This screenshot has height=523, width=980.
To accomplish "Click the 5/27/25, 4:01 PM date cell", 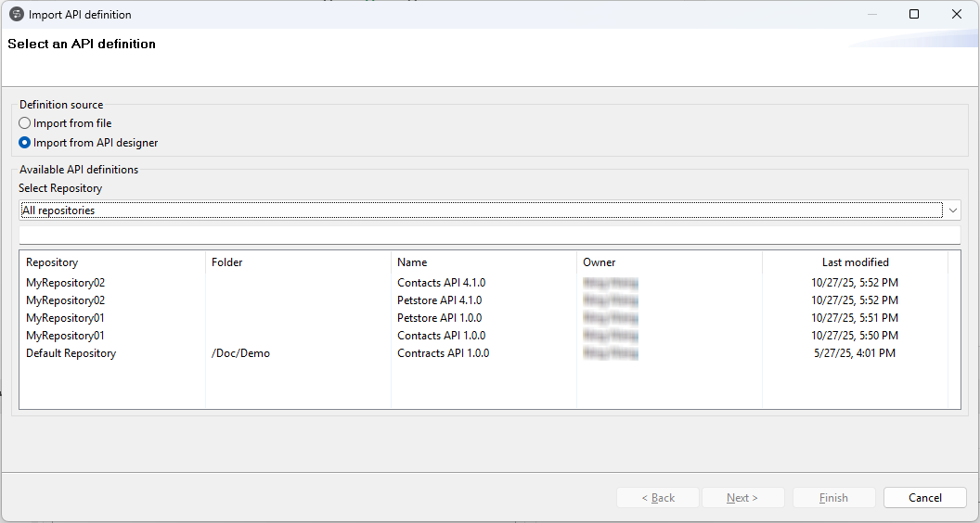I will (x=855, y=353).
